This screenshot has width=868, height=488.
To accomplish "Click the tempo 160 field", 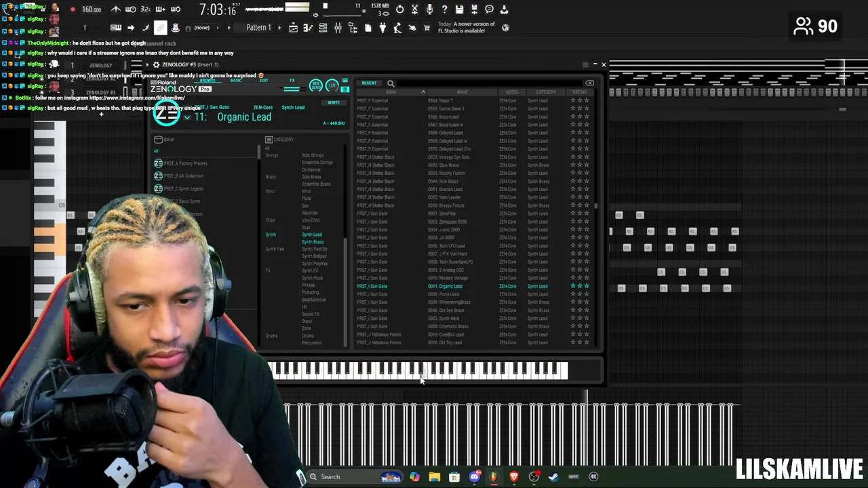I will [x=93, y=9].
